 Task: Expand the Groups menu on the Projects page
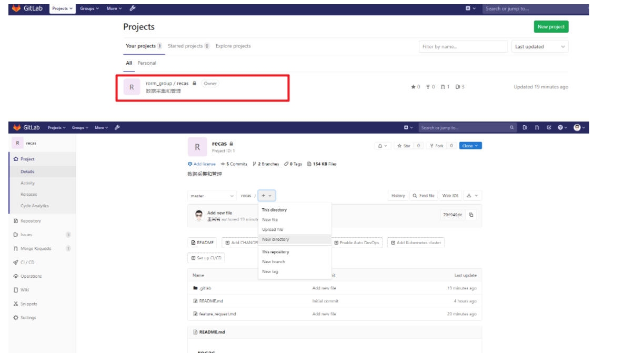point(89,8)
